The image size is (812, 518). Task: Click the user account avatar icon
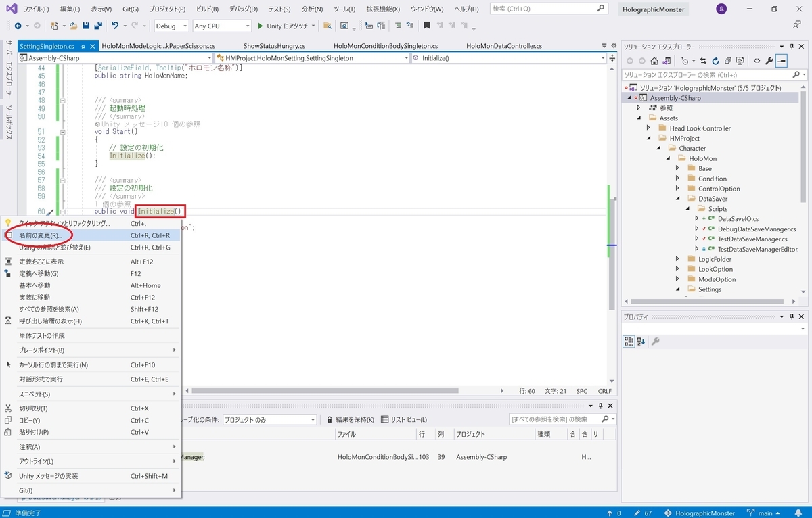(722, 9)
